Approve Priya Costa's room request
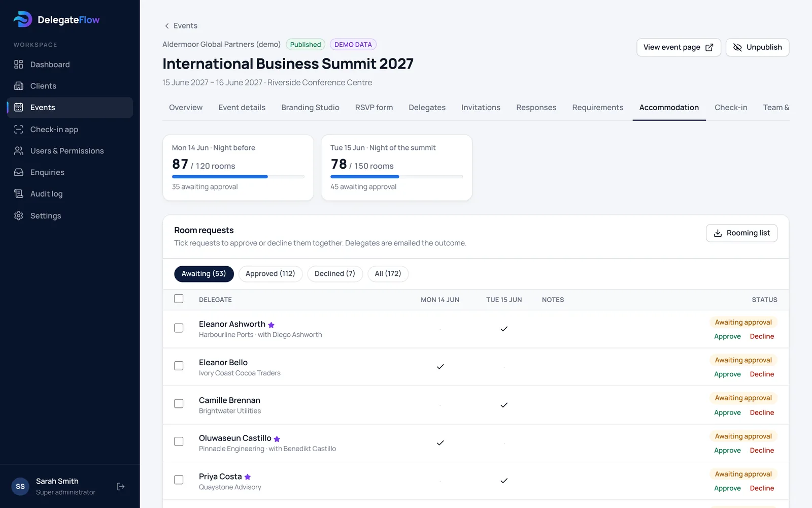 click(x=727, y=488)
